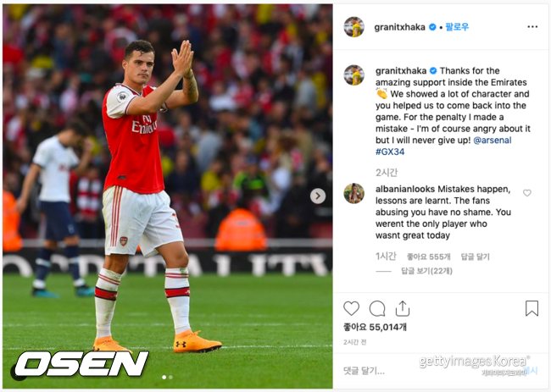Image resolution: width=551 pixels, height=392 pixels.
Task: Like the albanianlooks comment heart
Action: [526, 193]
